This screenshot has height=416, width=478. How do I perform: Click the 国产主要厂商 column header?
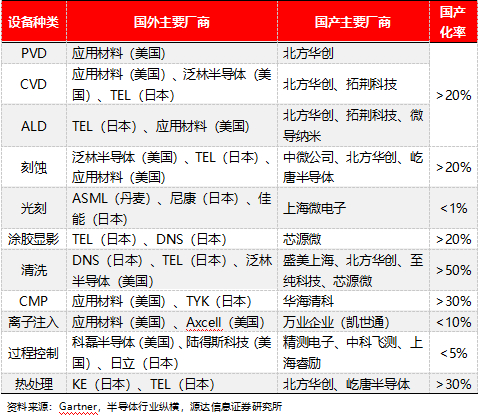(x=353, y=22)
